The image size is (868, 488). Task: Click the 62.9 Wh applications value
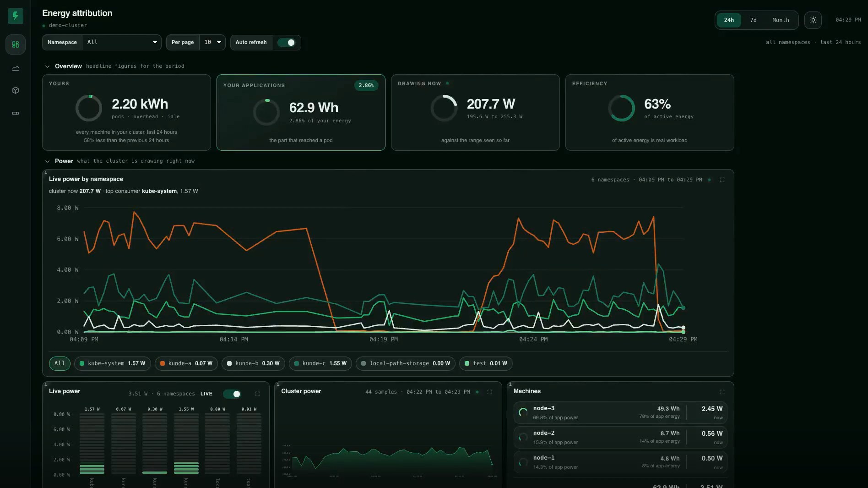pyautogui.click(x=314, y=108)
